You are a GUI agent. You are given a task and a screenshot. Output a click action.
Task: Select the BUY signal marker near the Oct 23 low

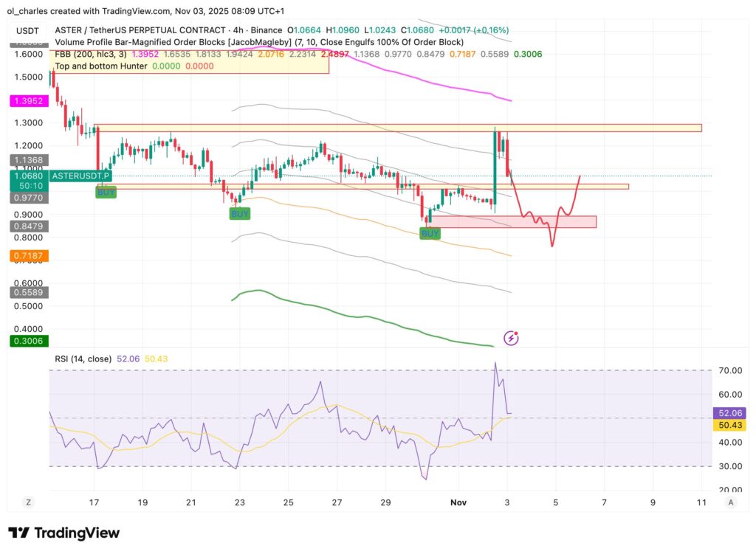tap(239, 215)
